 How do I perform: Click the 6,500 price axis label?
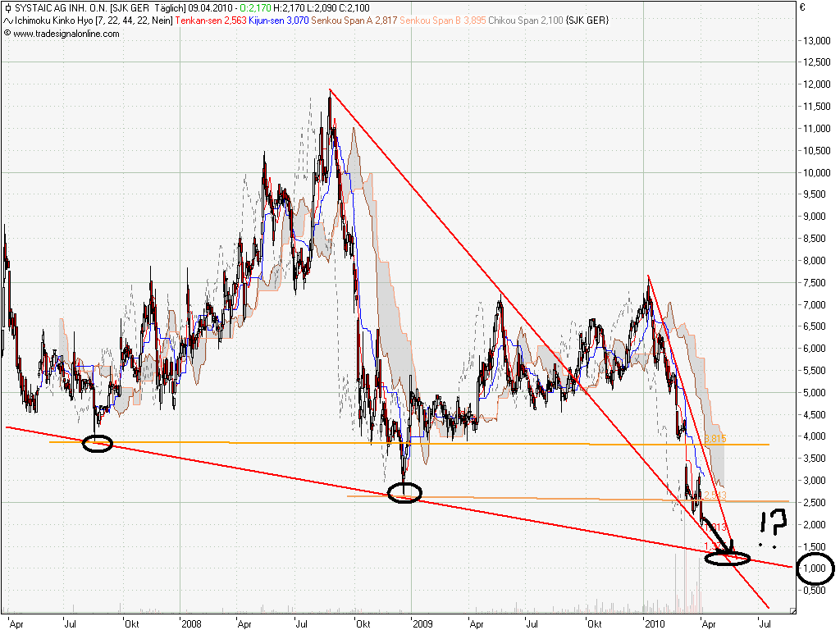click(815, 326)
